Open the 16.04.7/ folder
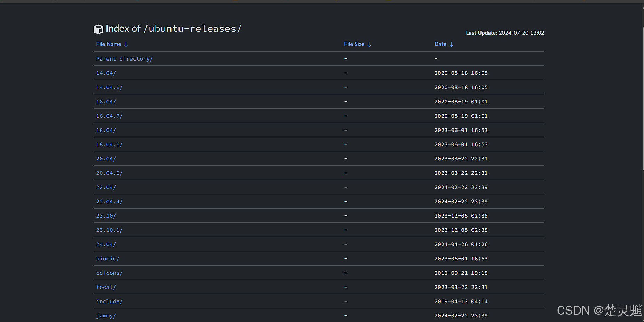This screenshot has width=644, height=322. (109, 116)
